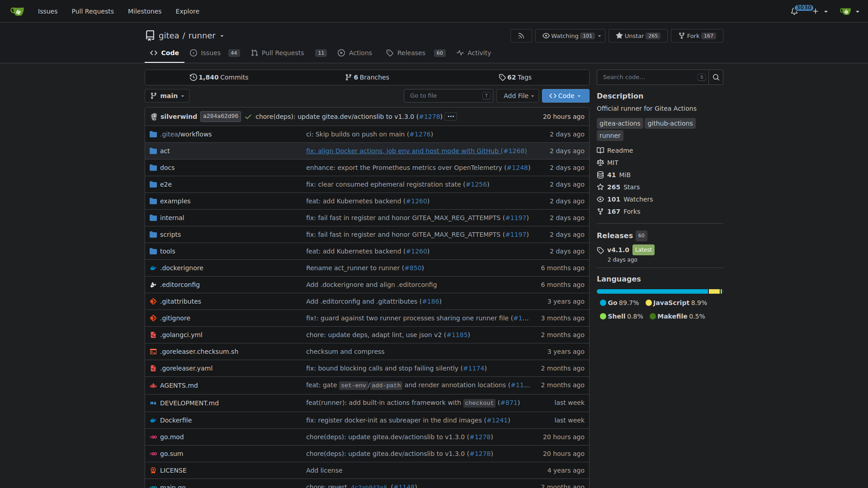
Task: Open the main branch dropdown
Action: point(167,96)
